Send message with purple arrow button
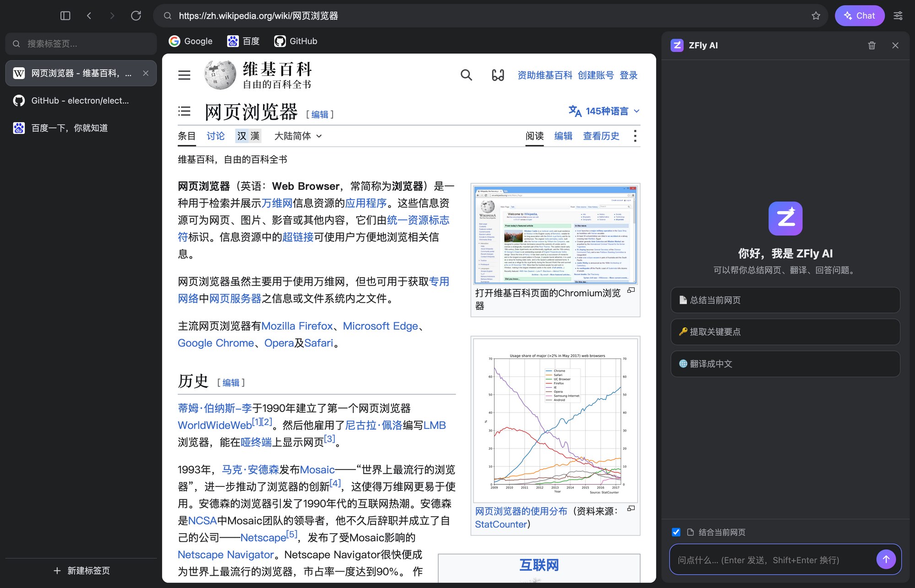 tap(886, 559)
